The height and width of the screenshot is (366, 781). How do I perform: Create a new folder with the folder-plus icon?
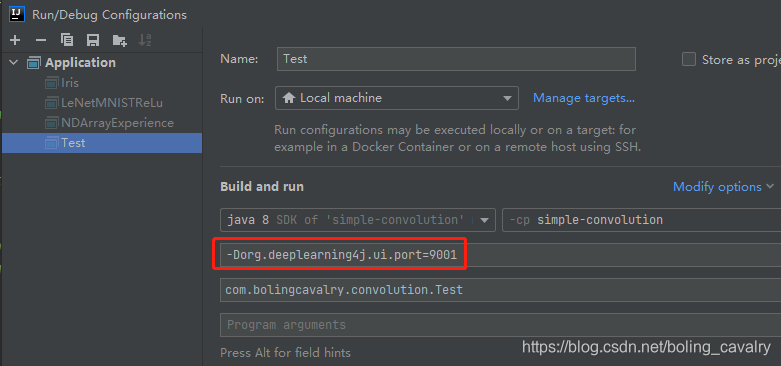(x=119, y=40)
